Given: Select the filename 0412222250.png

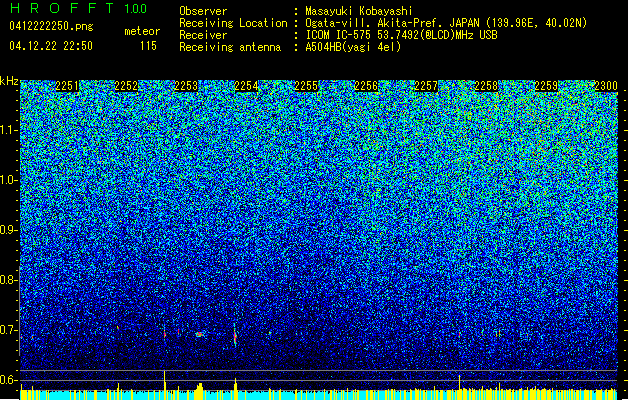Looking at the screenshot, I should click(x=51, y=26).
